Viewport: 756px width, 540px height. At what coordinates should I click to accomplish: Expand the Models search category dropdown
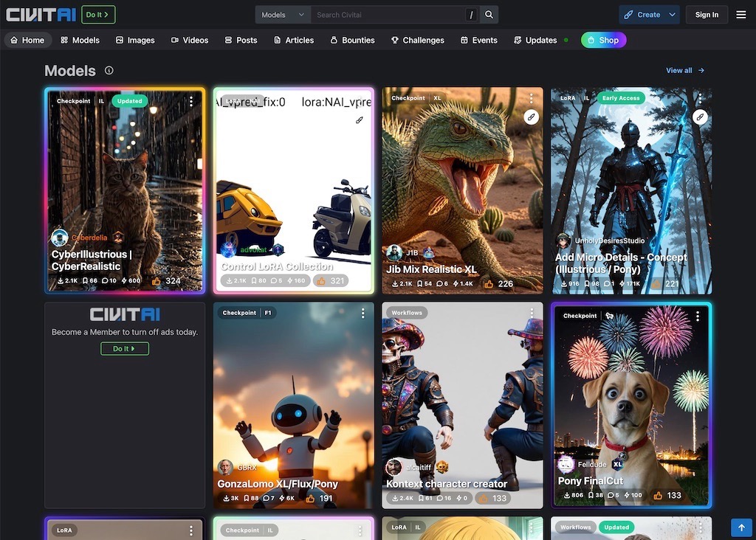[283, 15]
